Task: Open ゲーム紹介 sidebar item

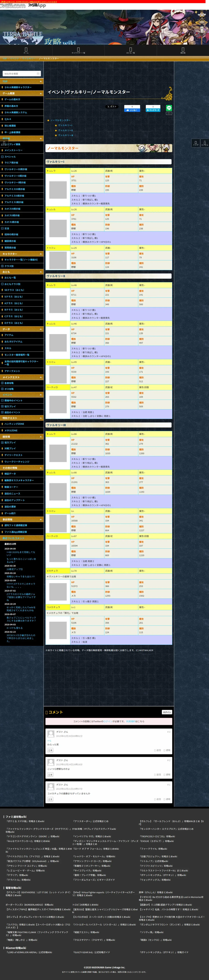Action: click(10, 513)
